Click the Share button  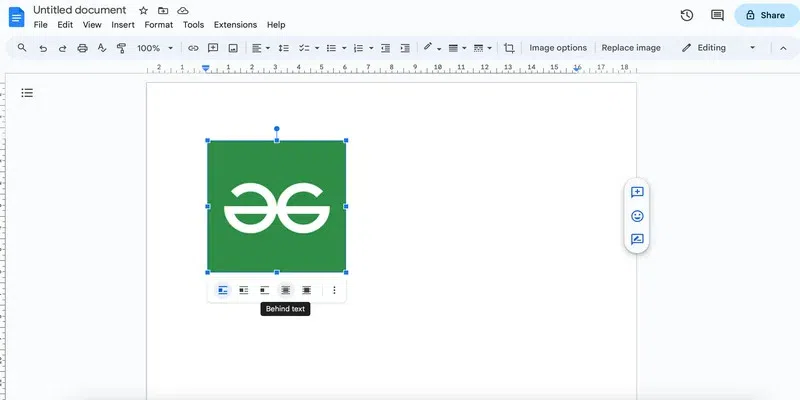tap(767, 15)
